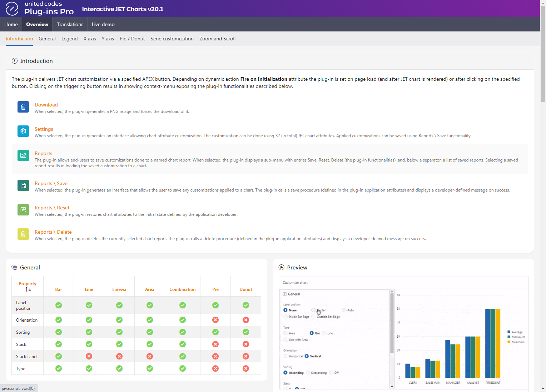Click the sort ascending icon under Property

28,289
